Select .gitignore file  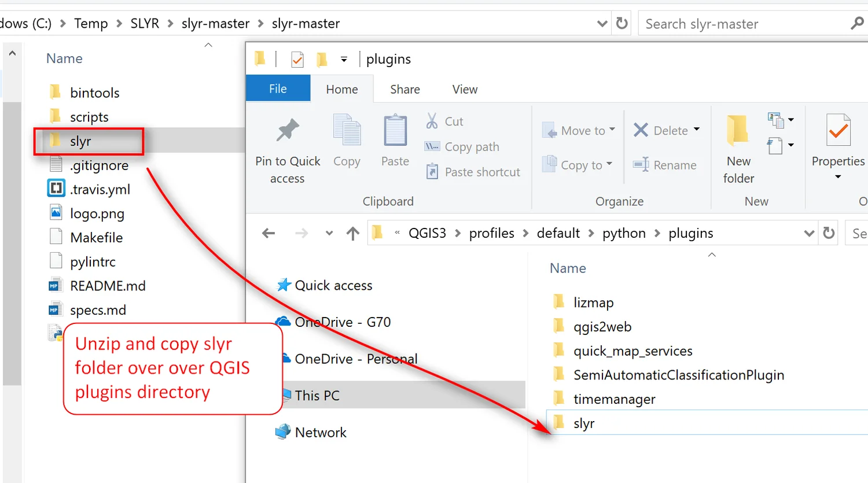[89, 165]
